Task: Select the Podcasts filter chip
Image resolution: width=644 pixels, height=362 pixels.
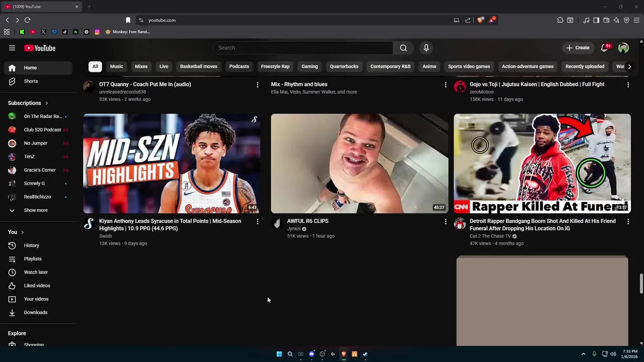Action: [x=239, y=66]
